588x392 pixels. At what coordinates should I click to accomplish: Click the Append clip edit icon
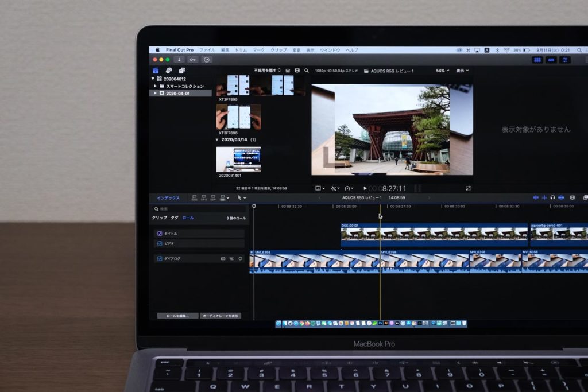click(213, 197)
